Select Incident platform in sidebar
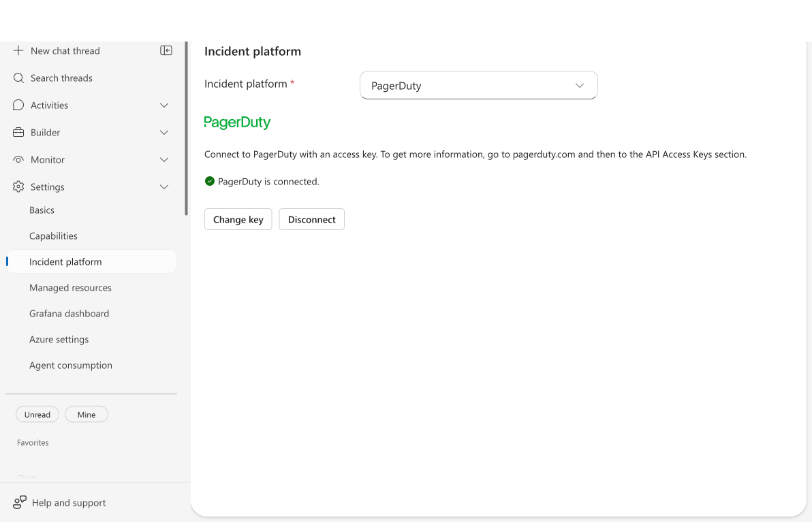This screenshot has height=522, width=812. [91, 262]
